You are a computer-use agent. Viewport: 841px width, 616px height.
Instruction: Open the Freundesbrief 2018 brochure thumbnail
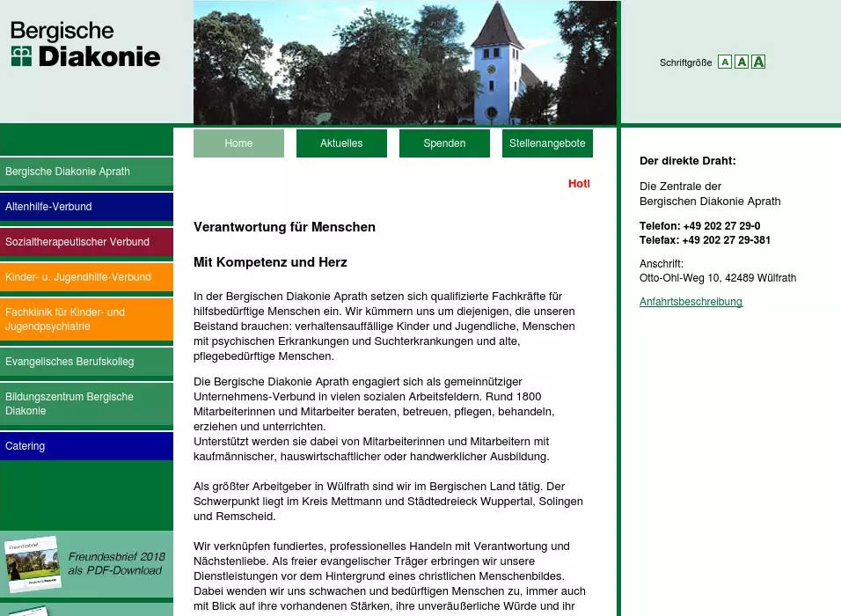33,563
